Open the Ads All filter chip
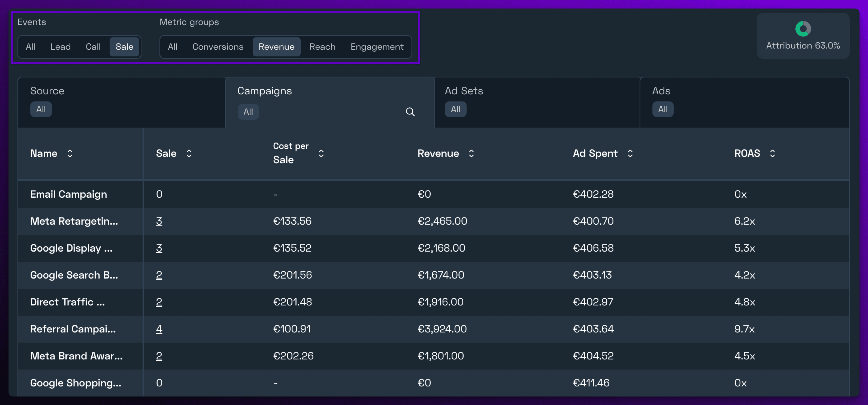Screen dimensions: 868x405 point(662,109)
